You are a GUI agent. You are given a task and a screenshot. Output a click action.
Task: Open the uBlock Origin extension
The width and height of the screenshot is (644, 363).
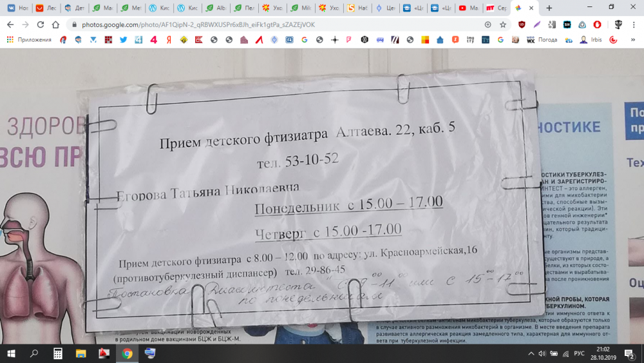click(521, 25)
